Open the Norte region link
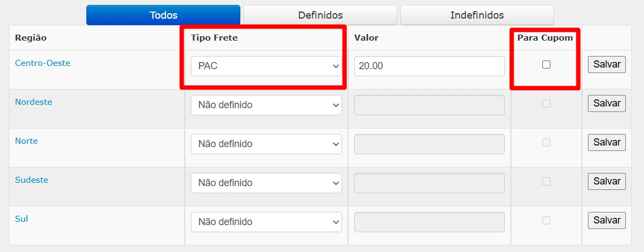Viewport: 644px width, 252px height. pyautogui.click(x=26, y=141)
